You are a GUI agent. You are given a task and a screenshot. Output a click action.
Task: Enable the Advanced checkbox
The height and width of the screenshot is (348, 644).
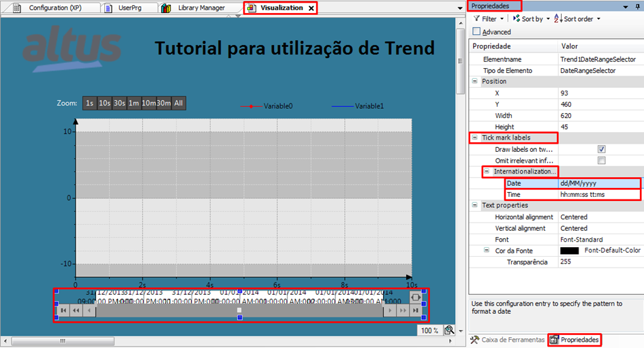(476, 31)
